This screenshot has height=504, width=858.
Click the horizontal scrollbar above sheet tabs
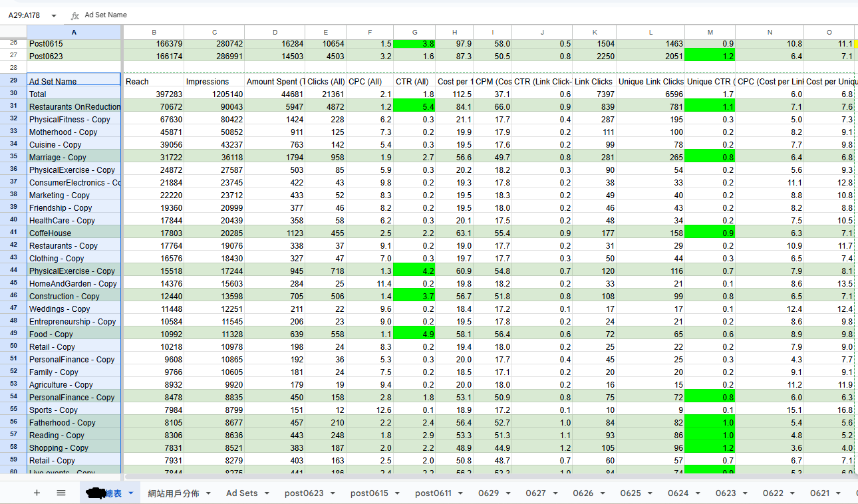(x=466, y=477)
